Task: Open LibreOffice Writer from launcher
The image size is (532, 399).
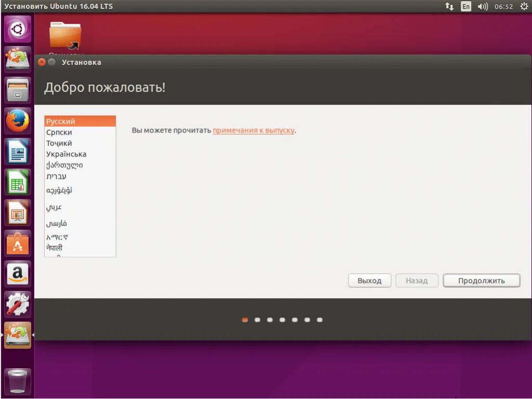Action: 18,151
